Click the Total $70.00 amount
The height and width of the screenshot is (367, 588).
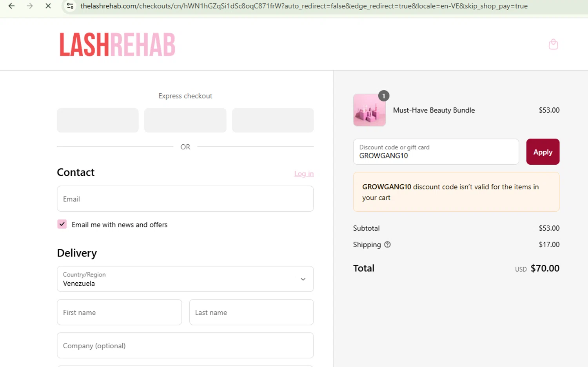pyautogui.click(x=545, y=269)
